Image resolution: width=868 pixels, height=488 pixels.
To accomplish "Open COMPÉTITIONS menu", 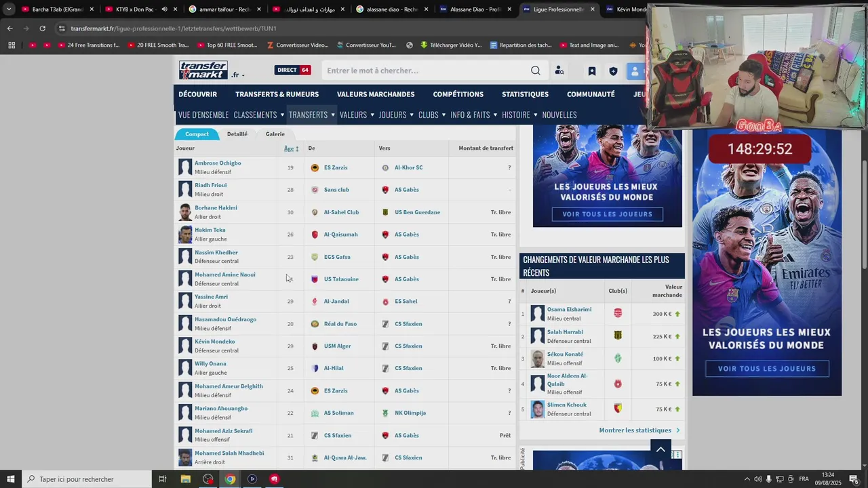I will [x=458, y=94].
